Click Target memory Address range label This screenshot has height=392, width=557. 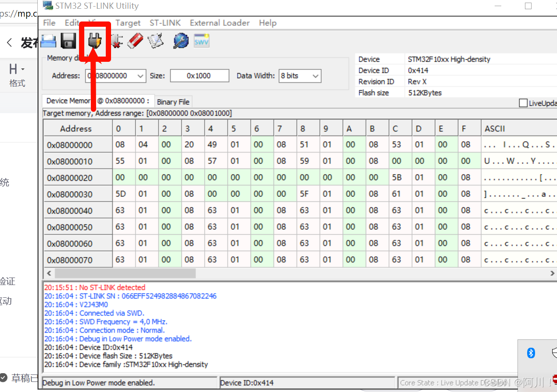(x=137, y=114)
